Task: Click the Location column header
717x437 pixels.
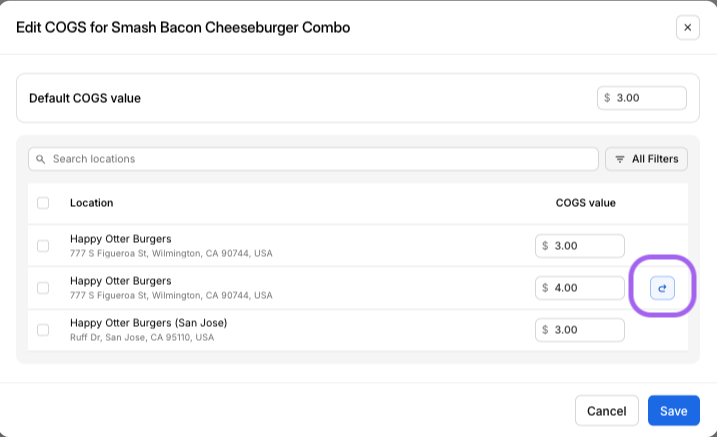Action: click(91, 203)
